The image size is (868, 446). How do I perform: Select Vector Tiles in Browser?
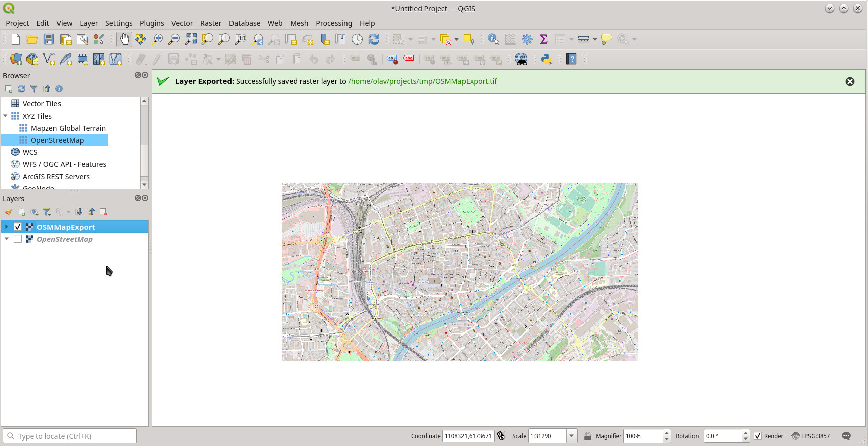click(x=42, y=104)
